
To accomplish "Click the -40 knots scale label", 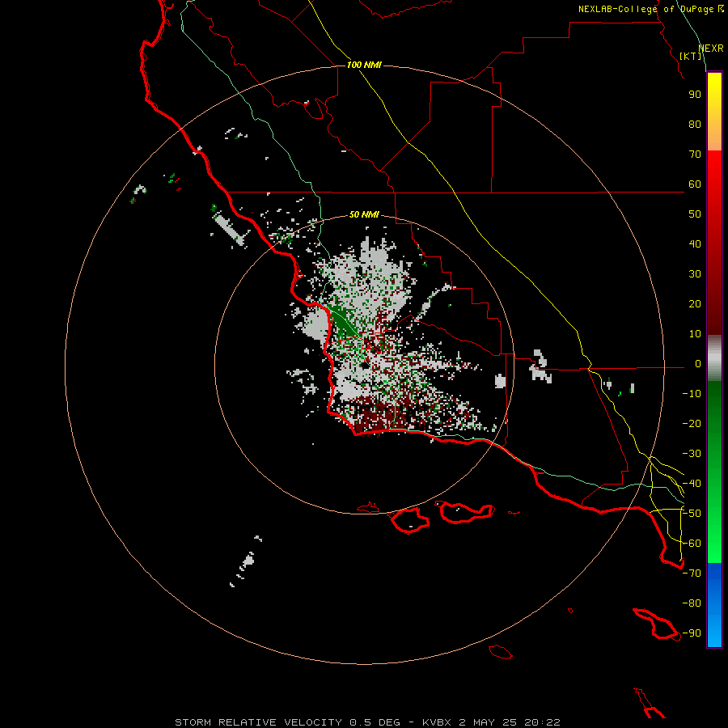I will pos(692,484).
